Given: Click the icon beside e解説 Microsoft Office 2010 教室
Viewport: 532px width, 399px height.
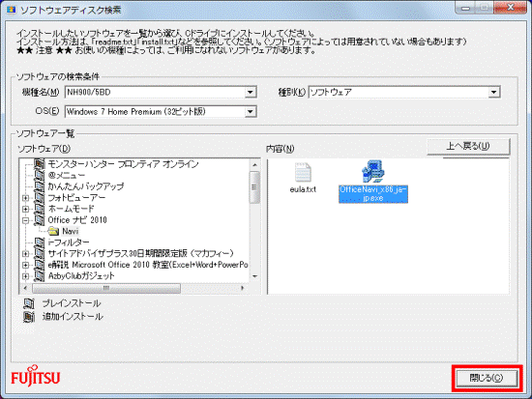Looking at the screenshot, I should click(40, 265).
